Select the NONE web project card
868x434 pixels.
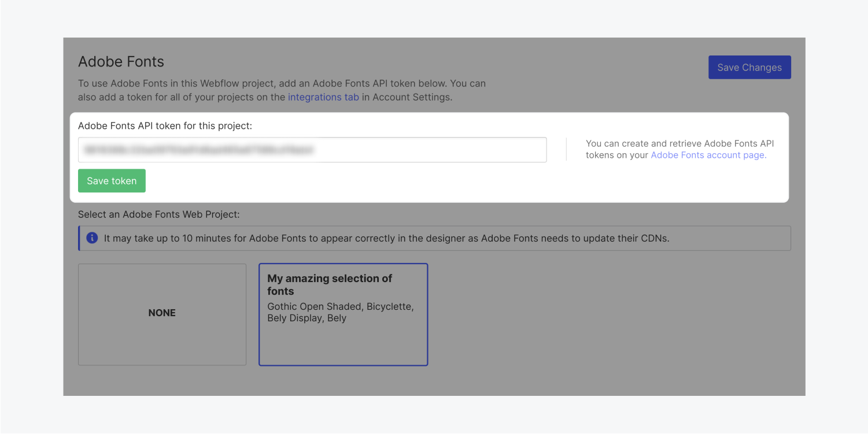coord(162,314)
